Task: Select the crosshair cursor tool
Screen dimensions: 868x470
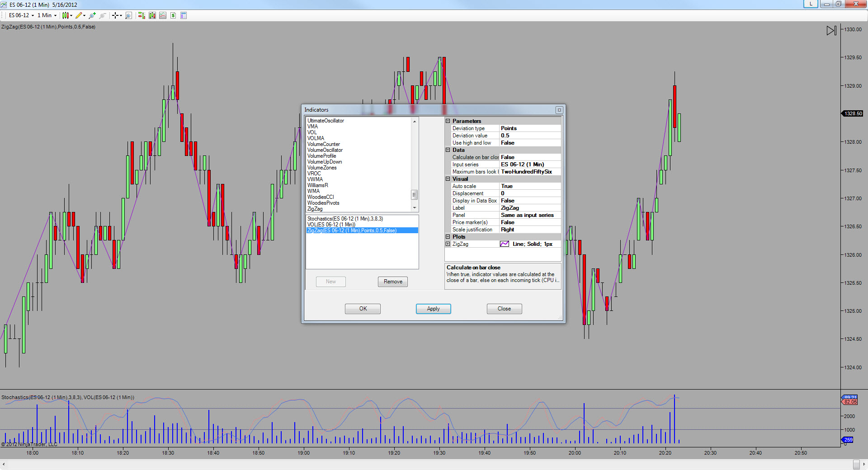Action: point(117,15)
